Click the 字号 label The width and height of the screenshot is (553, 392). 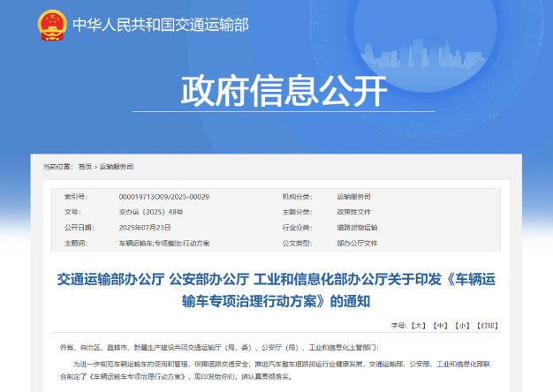[399, 326]
